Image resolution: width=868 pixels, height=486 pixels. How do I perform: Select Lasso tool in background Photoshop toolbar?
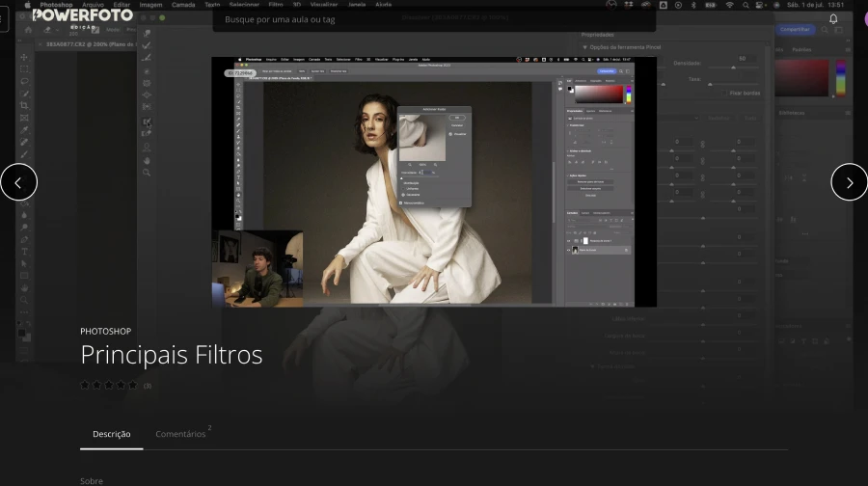coord(24,81)
